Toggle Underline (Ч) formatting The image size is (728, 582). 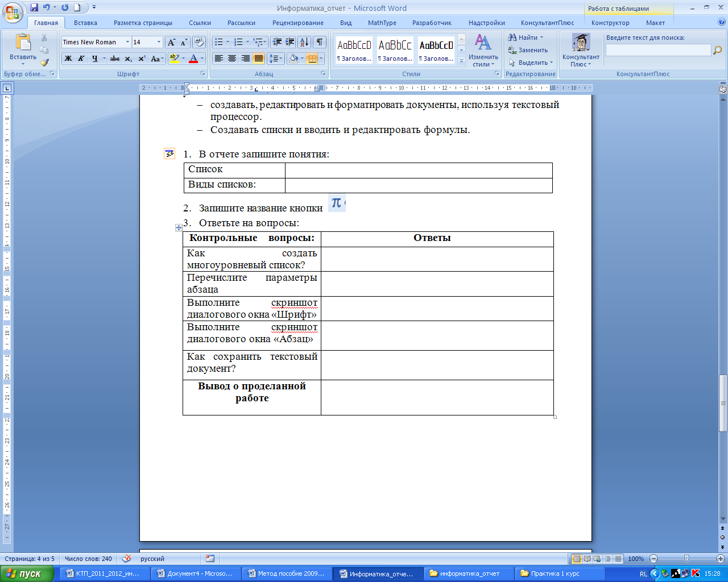(94, 59)
